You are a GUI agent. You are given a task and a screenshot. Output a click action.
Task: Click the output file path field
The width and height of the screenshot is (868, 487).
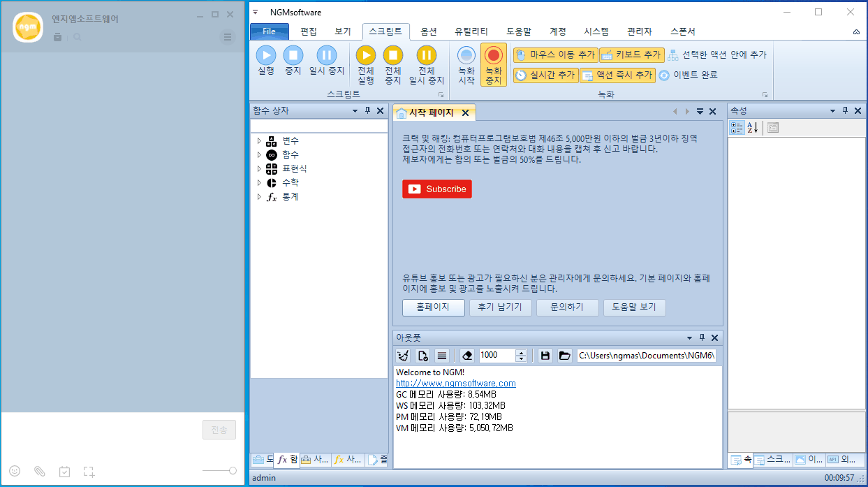point(647,355)
